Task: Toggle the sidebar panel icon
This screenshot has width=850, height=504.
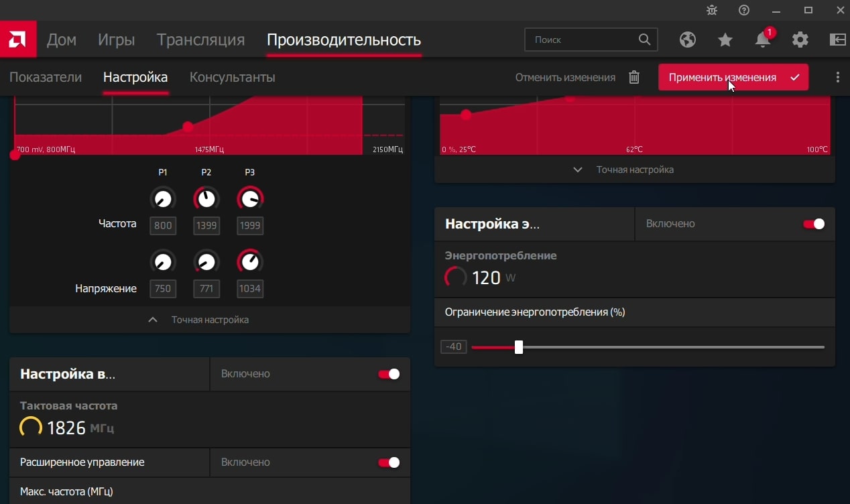Action: click(837, 40)
